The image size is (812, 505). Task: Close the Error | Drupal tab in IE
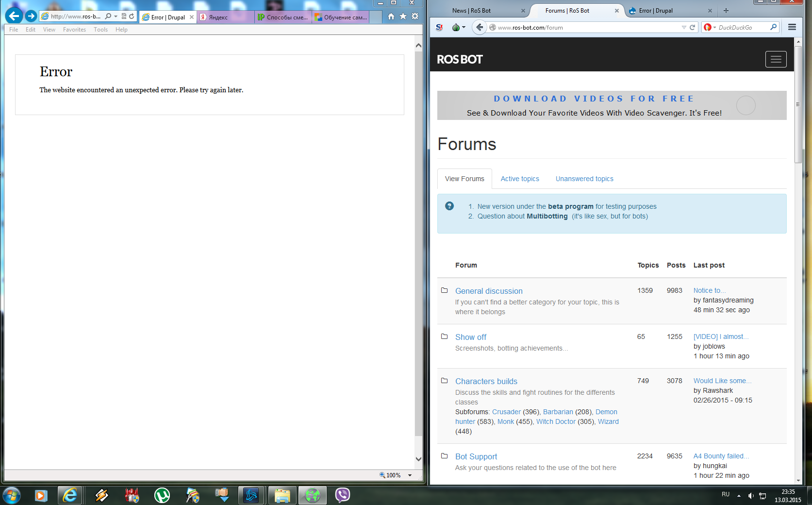192,17
